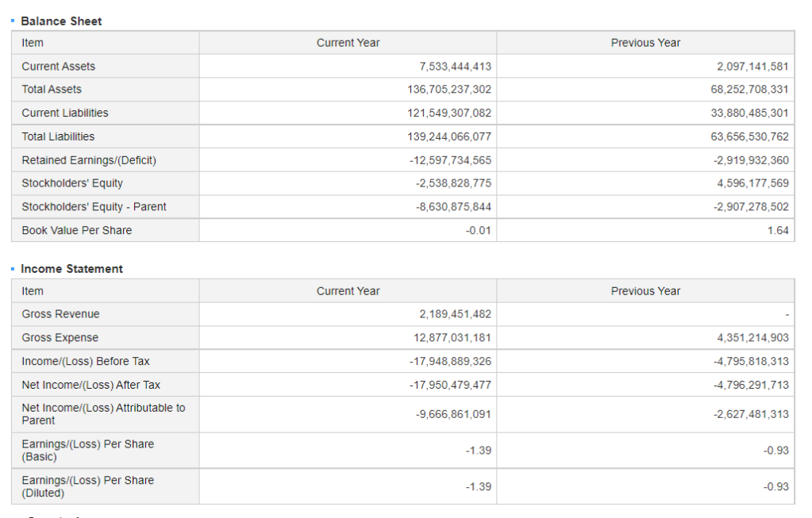Click the Book Value Per Share 1.64 value
The image size is (812, 518).
(x=778, y=230)
